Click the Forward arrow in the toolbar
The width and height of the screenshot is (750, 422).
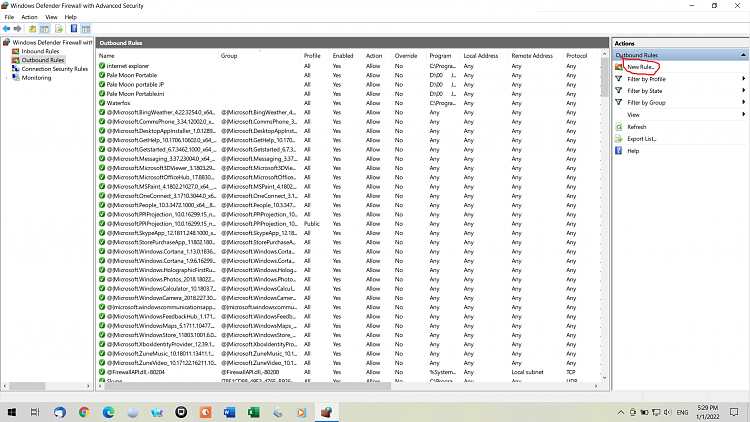click(18, 29)
